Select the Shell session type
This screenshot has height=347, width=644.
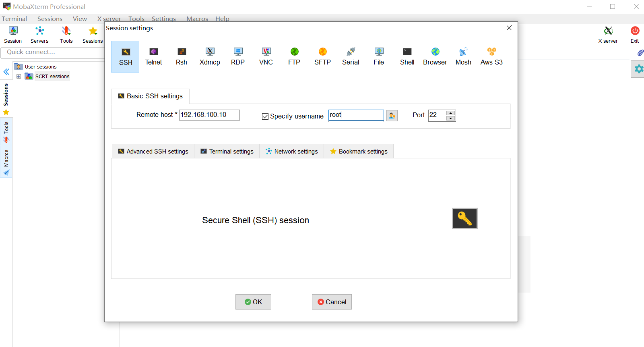coord(407,57)
